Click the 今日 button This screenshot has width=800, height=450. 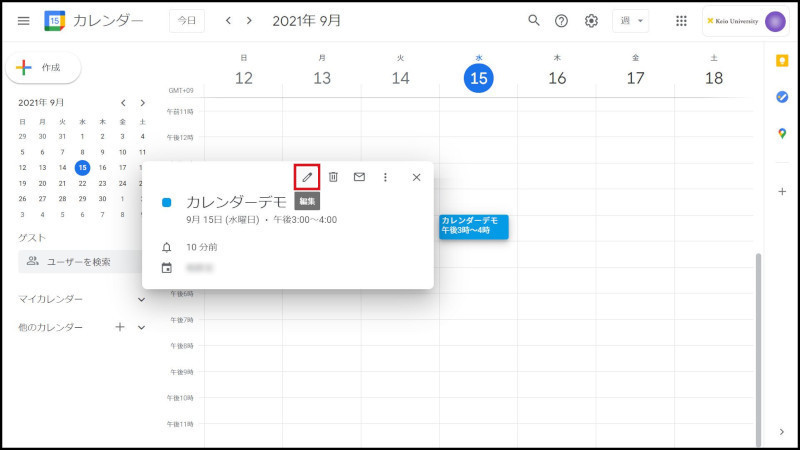[x=187, y=21]
